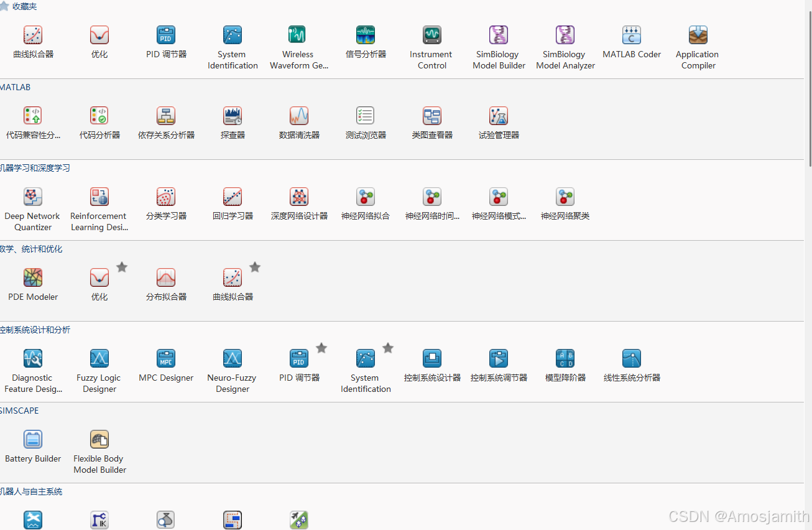The height and width of the screenshot is (530, 812).
Task: Open SimBiology Model Builder
Action: (x=499, y=48)
